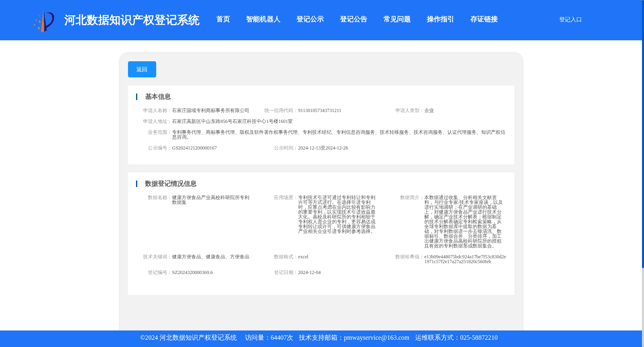Select 登记公示 navigation item
Image resolution: width=644 pixels, height=347 pixels.
pyautogui.click(x=310, y=19)
